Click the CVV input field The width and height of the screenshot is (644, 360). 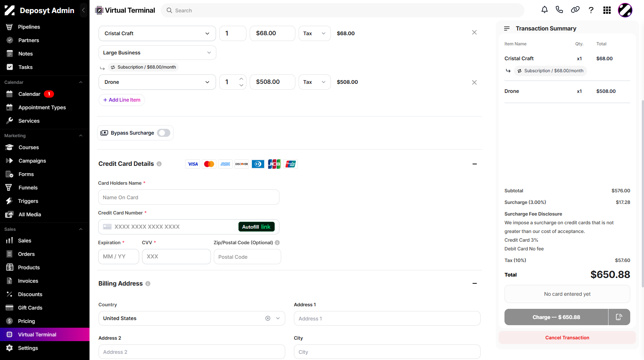176,257
